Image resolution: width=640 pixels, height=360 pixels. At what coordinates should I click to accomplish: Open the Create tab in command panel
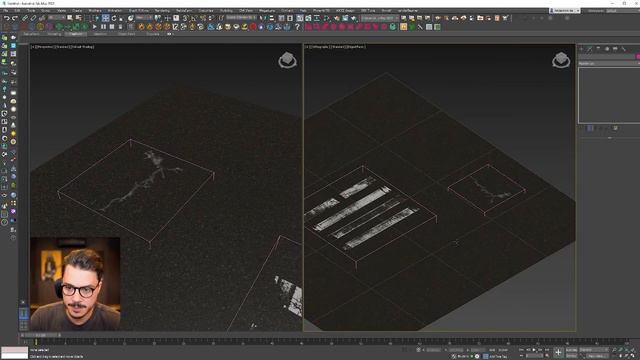coord(581,49)
